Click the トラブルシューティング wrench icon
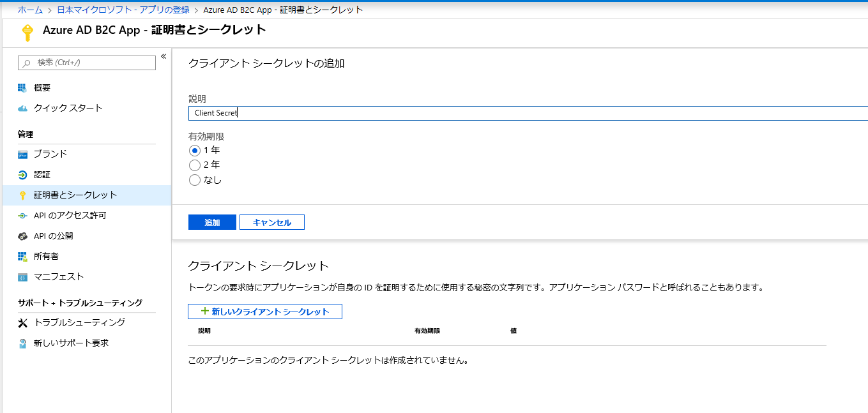The width and height of the screenshot is (868, 413). [22, 322]
